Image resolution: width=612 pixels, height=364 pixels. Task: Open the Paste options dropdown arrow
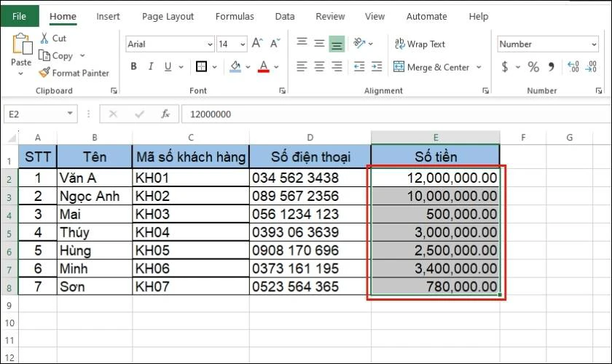point(21,74)
